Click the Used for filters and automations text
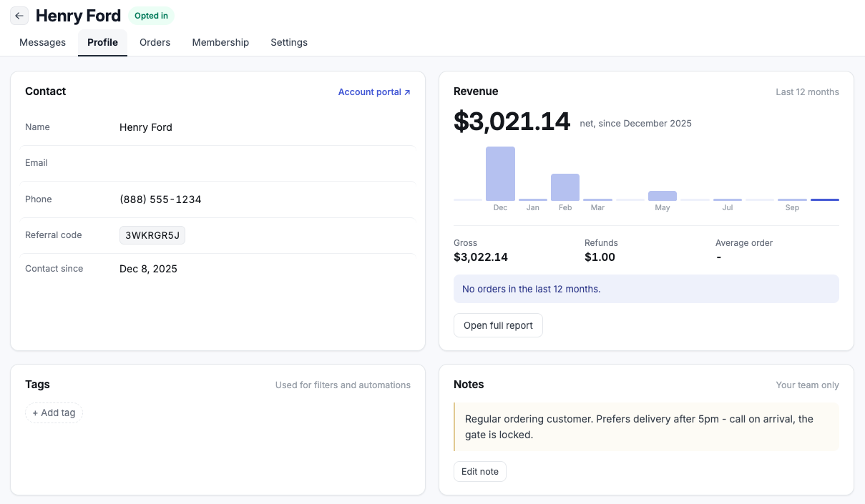The image size is (865, 504). (343, 385)
